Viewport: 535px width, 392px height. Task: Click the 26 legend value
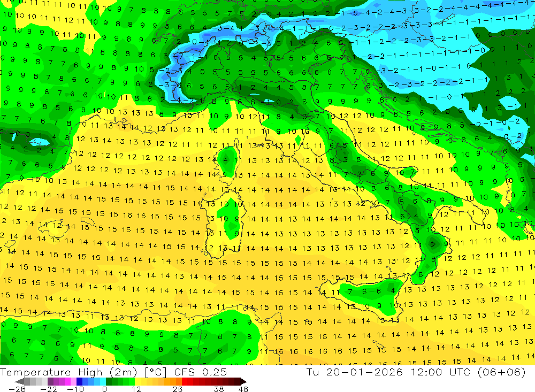tap(178, 389)
